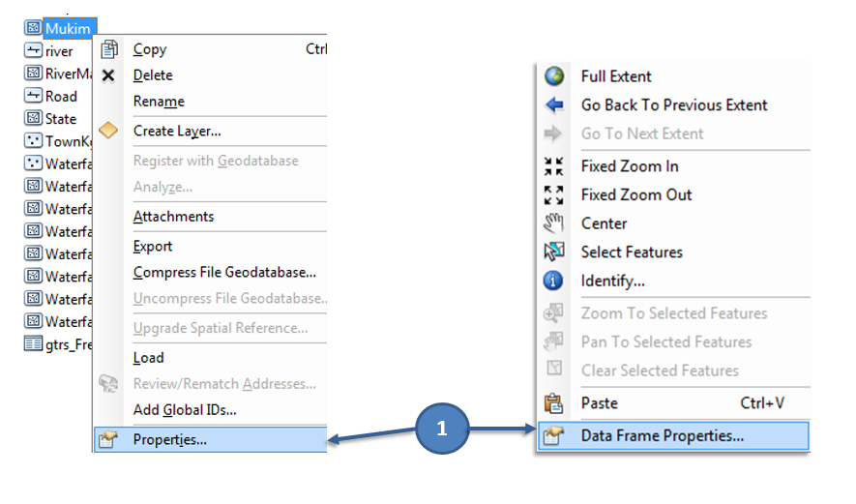Select the State feature class

click(60, 119)
